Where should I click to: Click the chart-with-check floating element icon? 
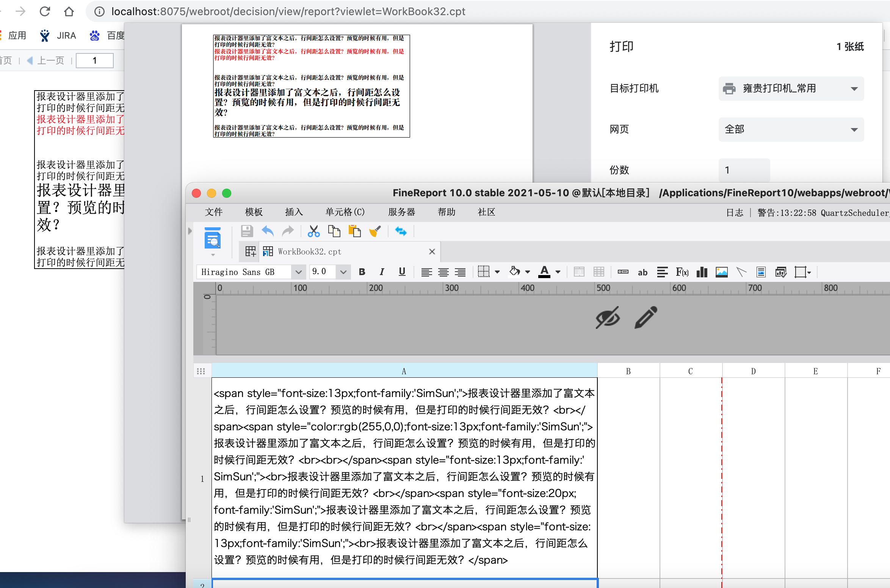tap(781, 272)
